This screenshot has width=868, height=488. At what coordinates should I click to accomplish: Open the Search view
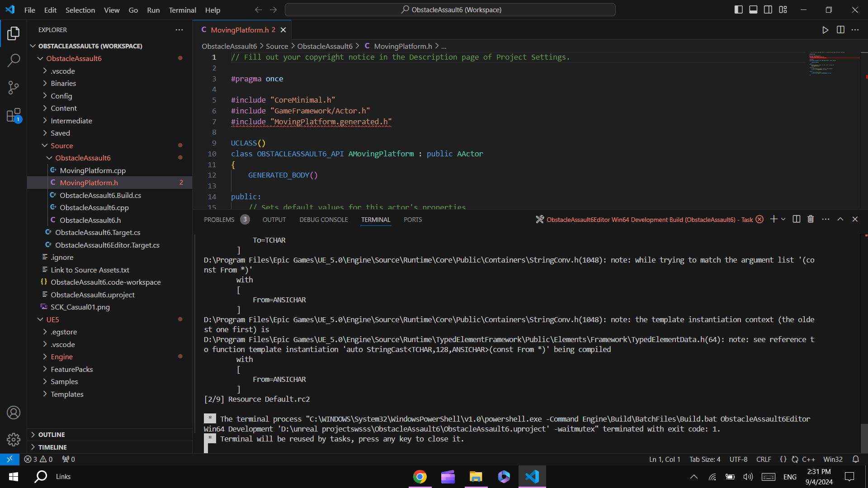(14, 60)
